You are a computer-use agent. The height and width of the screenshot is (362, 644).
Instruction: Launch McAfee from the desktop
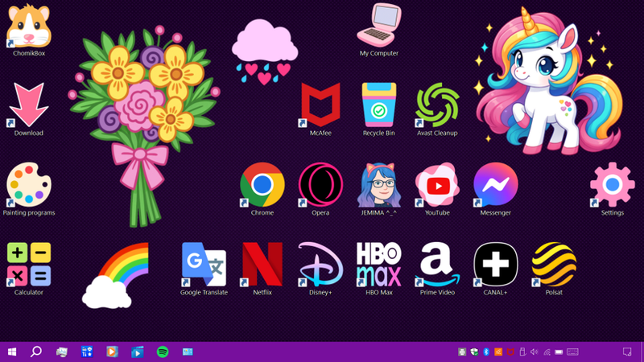[320, 105]
